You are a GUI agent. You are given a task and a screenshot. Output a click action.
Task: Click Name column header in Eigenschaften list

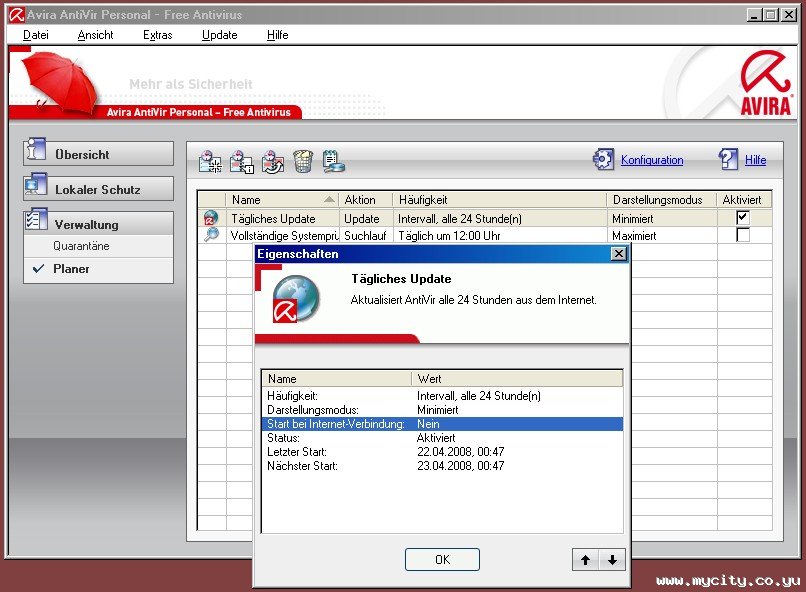tap(337, 379)
